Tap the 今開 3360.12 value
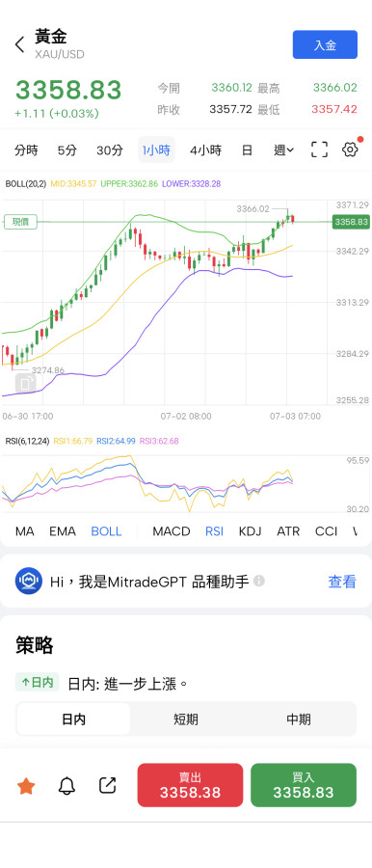This screenshot has width=372, height=868. (231, 88)
